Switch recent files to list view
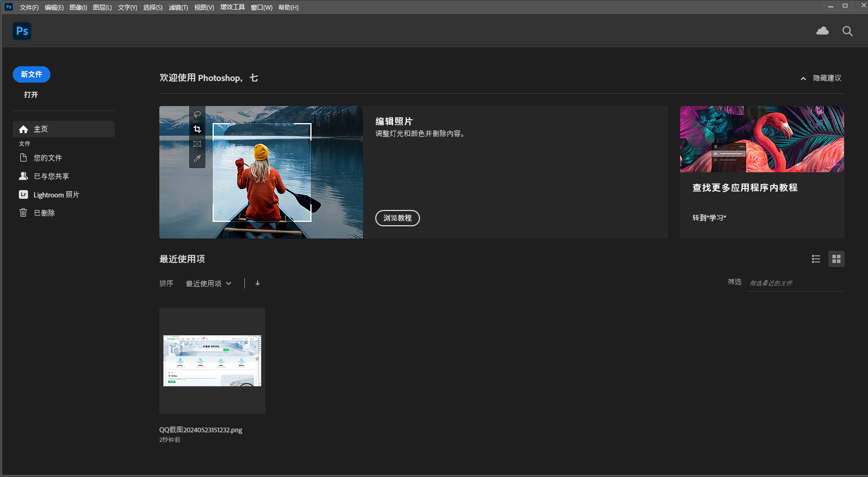 pyautogui.click(x=816, y=259)
